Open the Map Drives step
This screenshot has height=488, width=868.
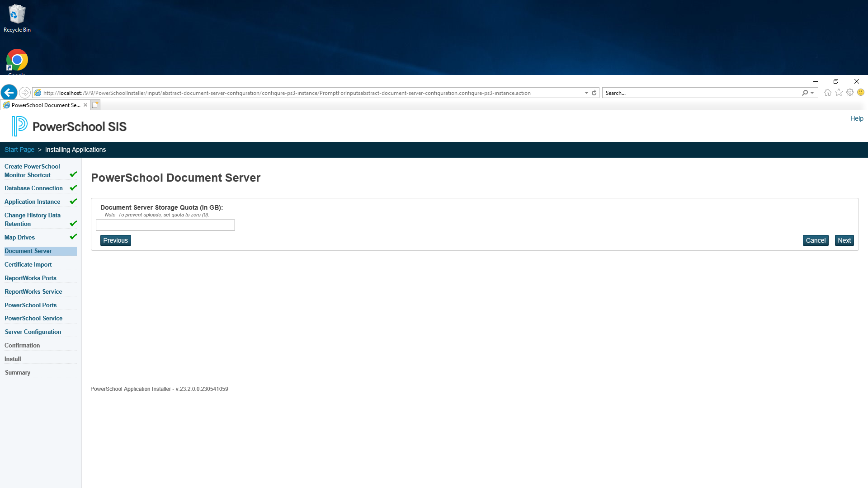pyautogui.click(x=19, y=237)
